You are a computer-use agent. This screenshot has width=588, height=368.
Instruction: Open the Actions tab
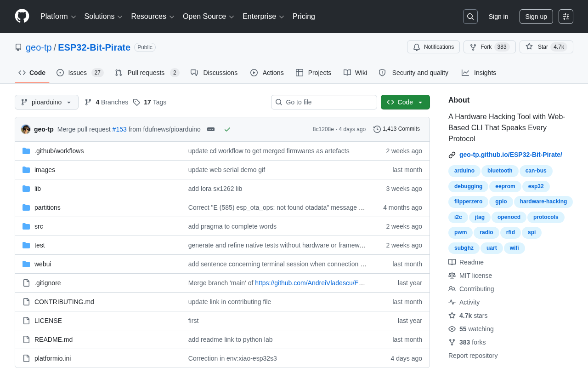click(x=267, y=73)
